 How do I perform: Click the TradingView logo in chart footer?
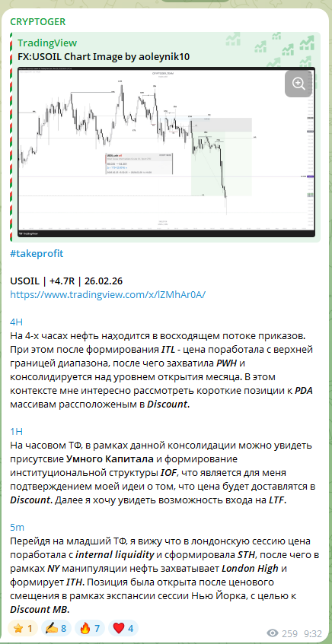pyautogui.click(x=29, y=233)
